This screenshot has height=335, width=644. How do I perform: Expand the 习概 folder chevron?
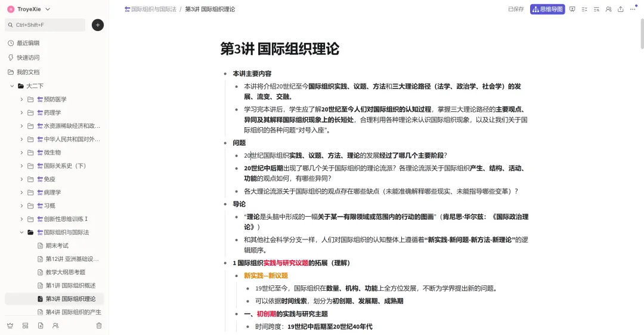pyautogui.click(x=21, y=206)
